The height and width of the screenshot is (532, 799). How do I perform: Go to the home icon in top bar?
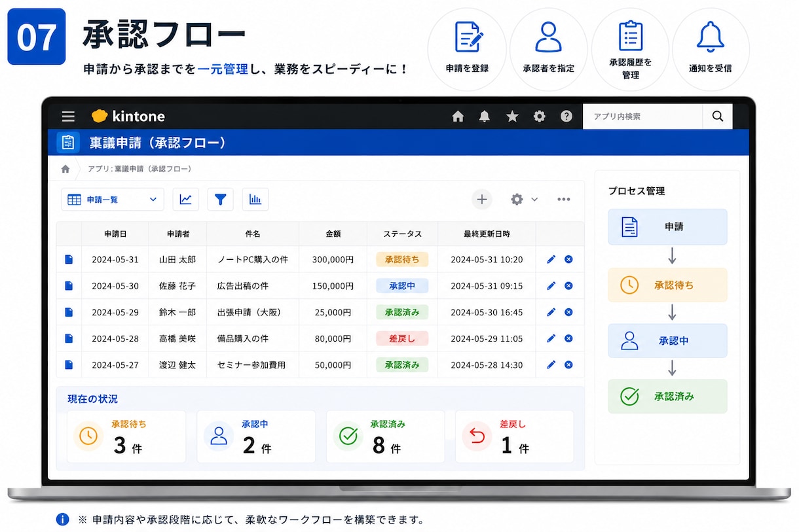[458, 116]
